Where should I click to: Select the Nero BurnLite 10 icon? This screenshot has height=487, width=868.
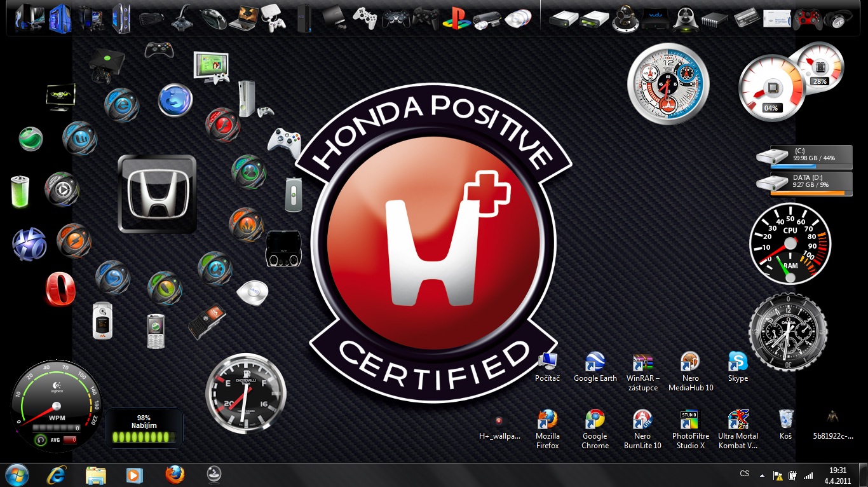coord(642,420)
